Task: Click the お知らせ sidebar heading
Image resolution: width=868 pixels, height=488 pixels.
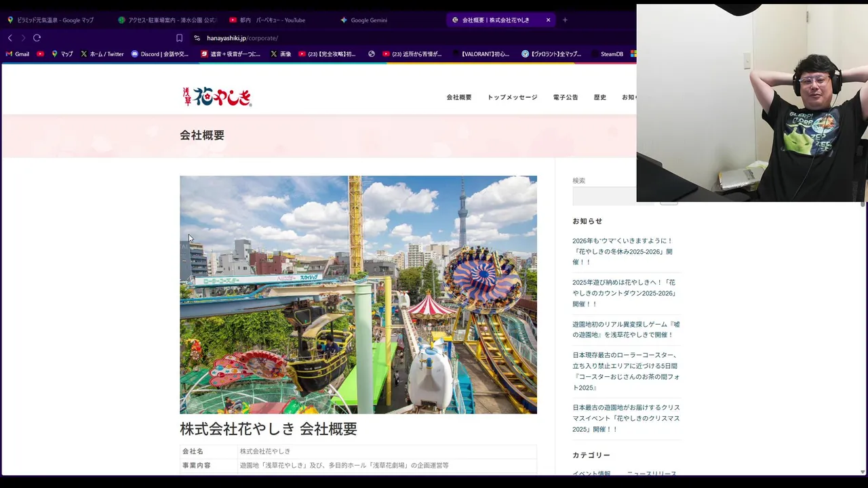Action: click(587, 221)
